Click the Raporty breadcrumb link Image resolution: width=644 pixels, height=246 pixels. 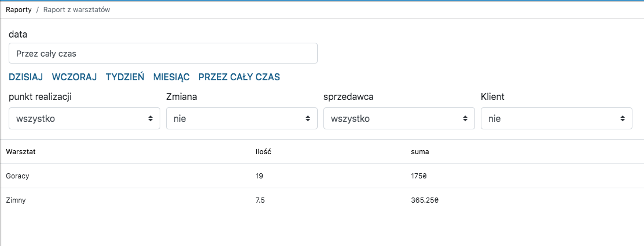(x=19, y=10)
